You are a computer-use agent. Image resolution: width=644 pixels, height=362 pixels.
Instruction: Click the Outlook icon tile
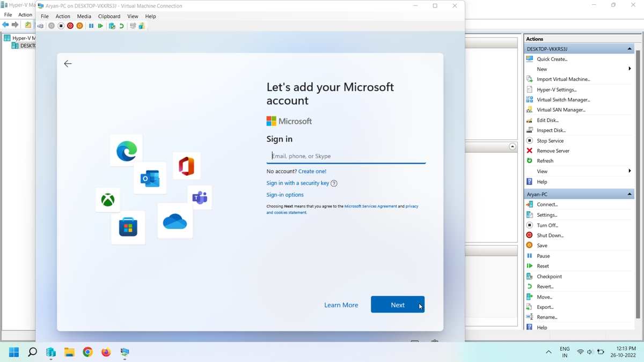click(150, 178)
